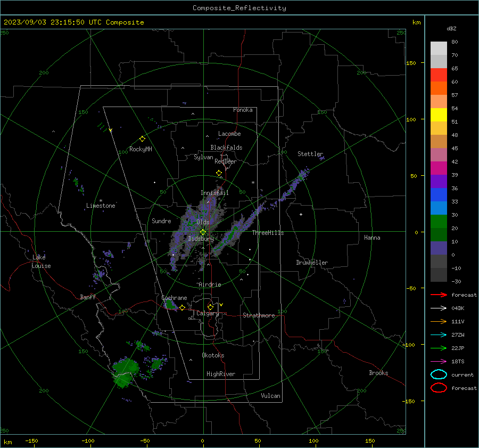Select the orange 111V arrow icon
Screen dimensions: 479x448
tap(439, 321)
